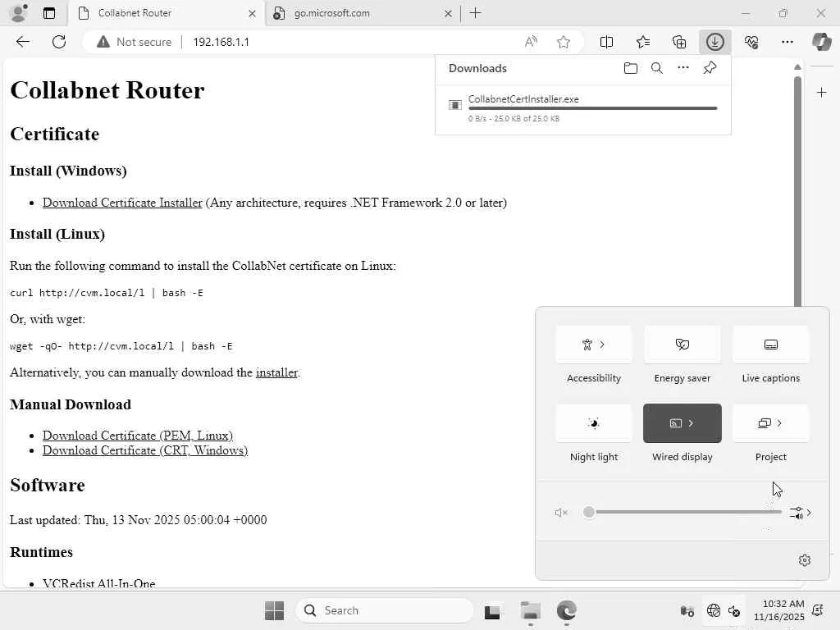Image resolution: width=840 pixels, height=630 pixels.
Task: Open File Explorer in taskbar
Action: (x=531, y=610)
